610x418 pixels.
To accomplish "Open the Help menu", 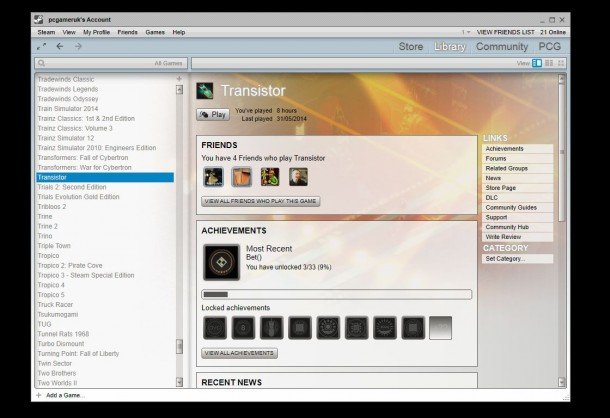I will pyautogui.click(x=179, y=32).
